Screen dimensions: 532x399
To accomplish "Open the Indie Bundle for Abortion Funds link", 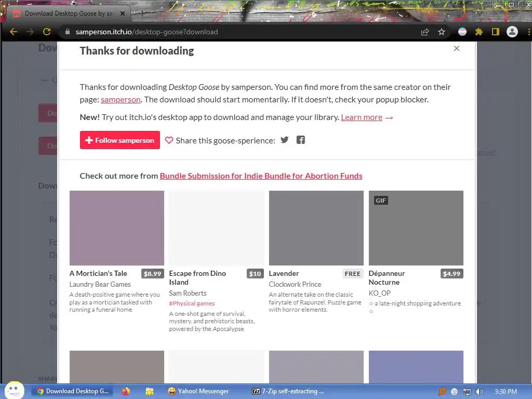I will pyautogui.click(x=261, y=176).
